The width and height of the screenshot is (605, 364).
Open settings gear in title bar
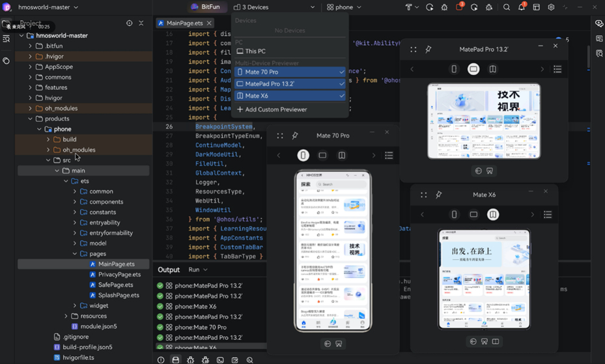point(551,7)
